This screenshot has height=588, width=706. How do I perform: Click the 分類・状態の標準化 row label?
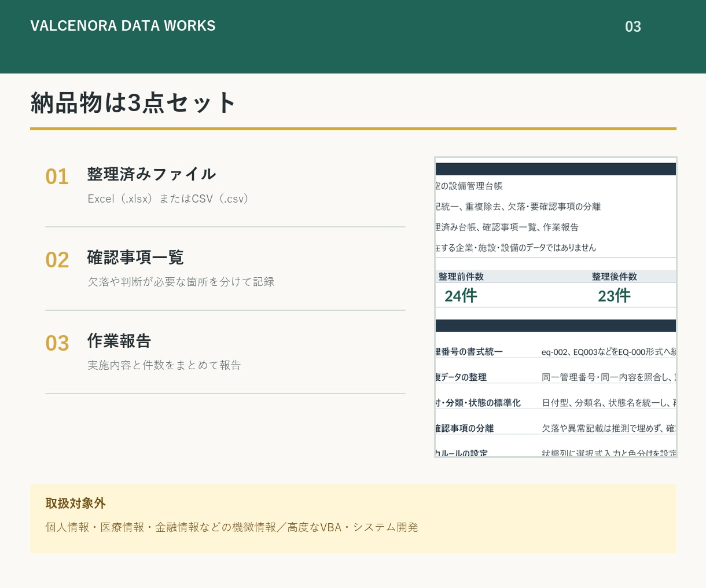(x=479, y=402)
